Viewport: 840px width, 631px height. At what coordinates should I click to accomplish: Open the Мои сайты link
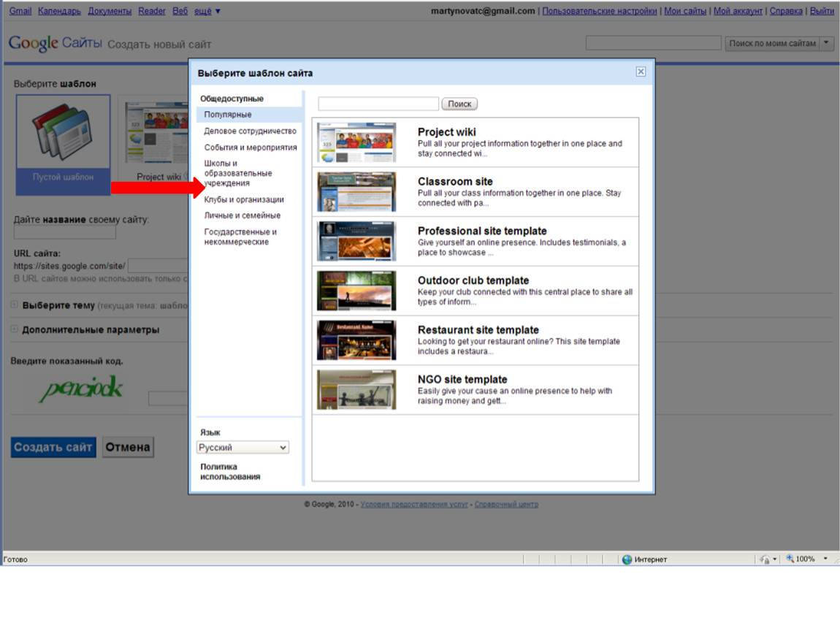[685, 11]
